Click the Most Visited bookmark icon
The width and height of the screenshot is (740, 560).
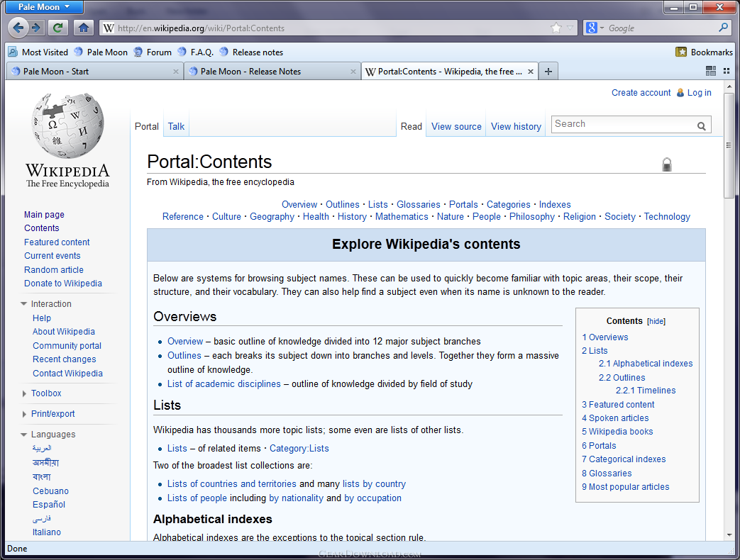pos(13,52)
